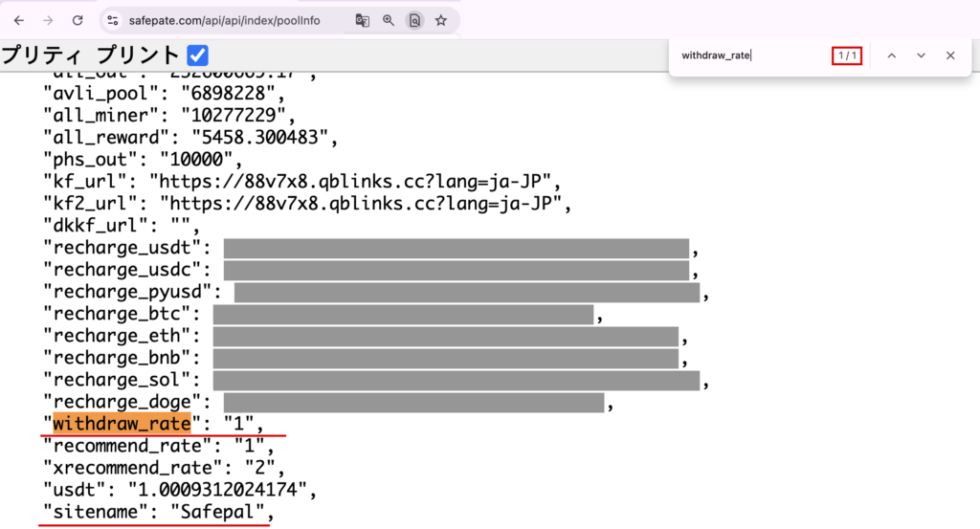Click the "recharge_usdc" key
Image resolution: width=980 pixels, height=529 pixels.
point(122,270)
